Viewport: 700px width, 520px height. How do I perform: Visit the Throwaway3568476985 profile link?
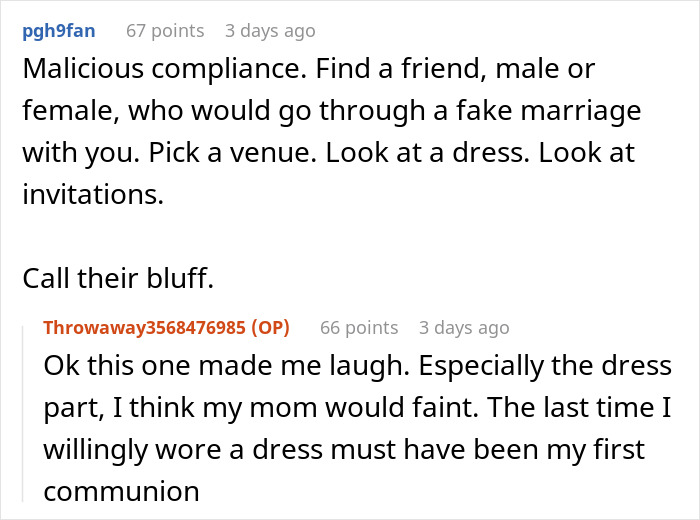(x=144, y=328)
